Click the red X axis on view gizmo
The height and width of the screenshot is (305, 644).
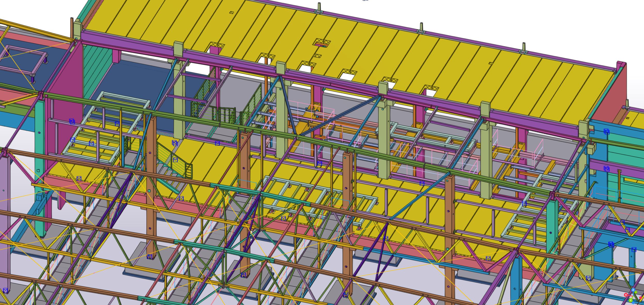click(626, 295)
